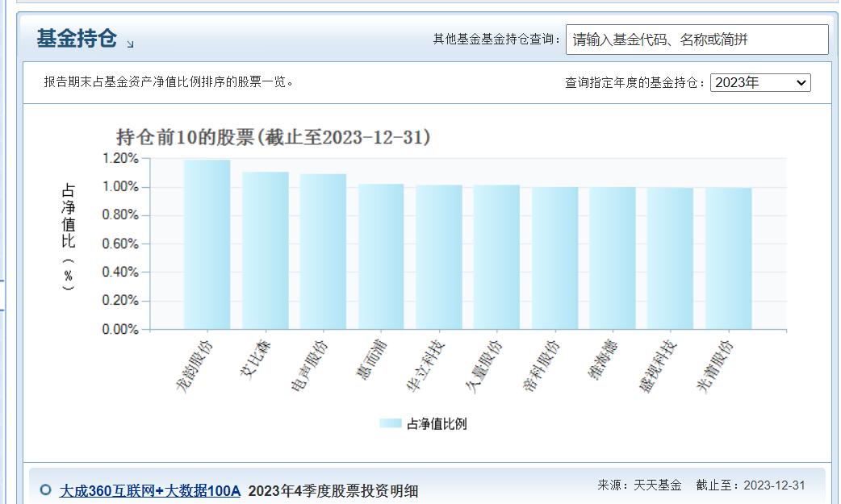
Task: Click the 电声股份 chart bar
Action: tap(323, 252)
